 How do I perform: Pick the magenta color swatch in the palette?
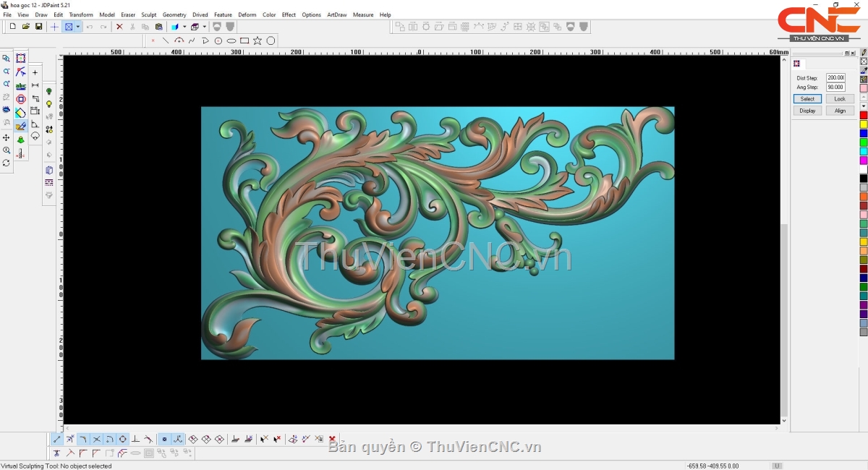click(x=864, y=161)
